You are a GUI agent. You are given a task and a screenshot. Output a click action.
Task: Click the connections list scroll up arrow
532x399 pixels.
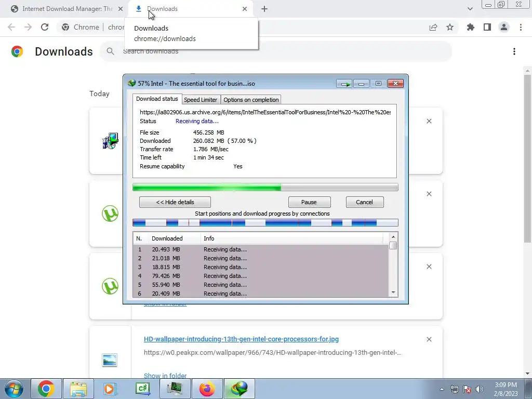[x=393, y=237]
